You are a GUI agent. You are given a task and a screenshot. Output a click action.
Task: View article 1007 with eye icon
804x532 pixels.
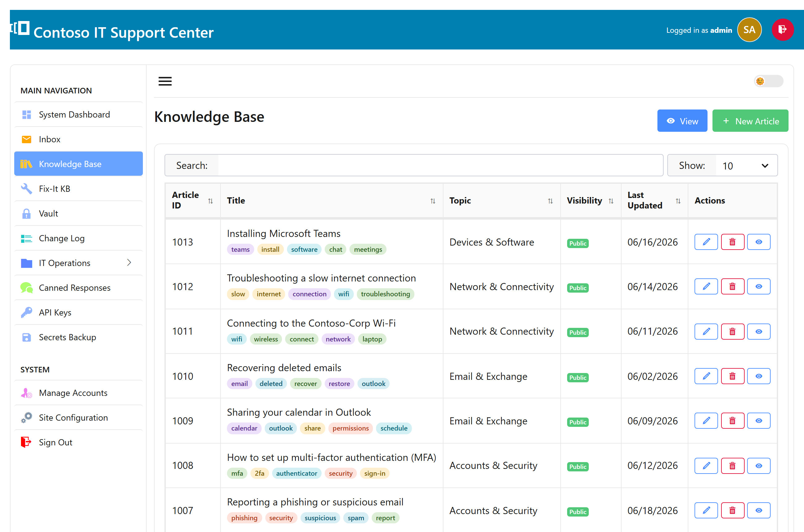pyautogui.click(x=759, y=510)
